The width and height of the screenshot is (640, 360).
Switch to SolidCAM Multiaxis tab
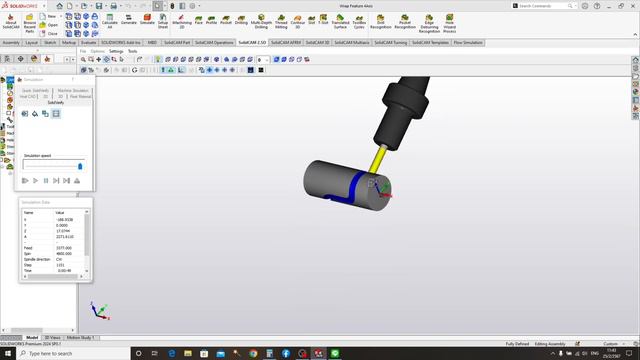351,42
